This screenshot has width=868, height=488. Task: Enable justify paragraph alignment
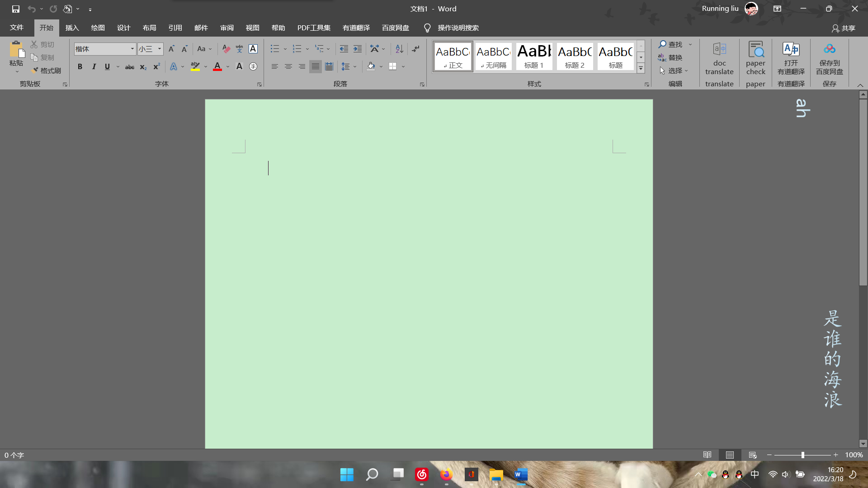click(x=316, y=67)
